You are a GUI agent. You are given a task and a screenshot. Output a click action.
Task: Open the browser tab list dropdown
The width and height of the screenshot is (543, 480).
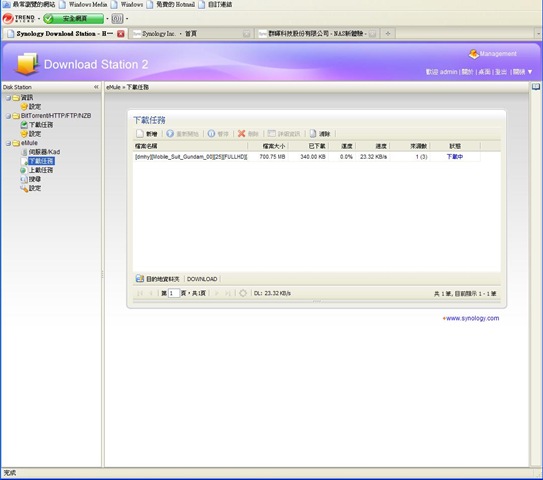click(x=538, y=34)
